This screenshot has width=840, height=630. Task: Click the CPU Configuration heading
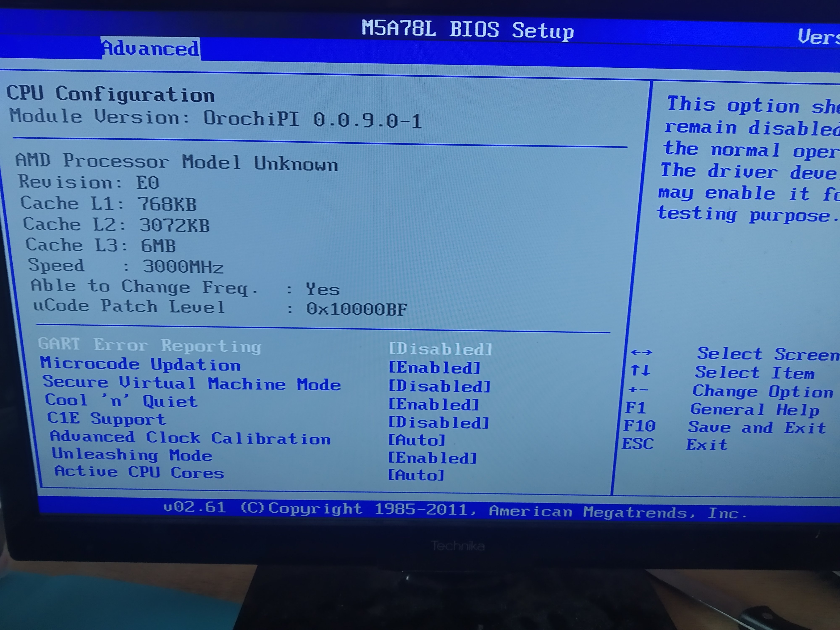coord(110,94)
